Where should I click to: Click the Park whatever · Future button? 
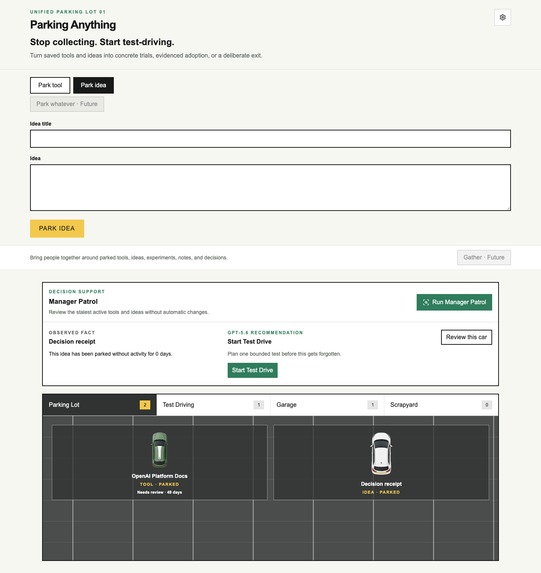[x=67, y=104]
